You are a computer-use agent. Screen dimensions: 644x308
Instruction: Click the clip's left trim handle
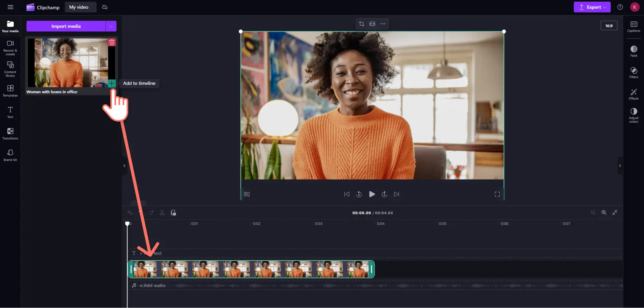131,269
